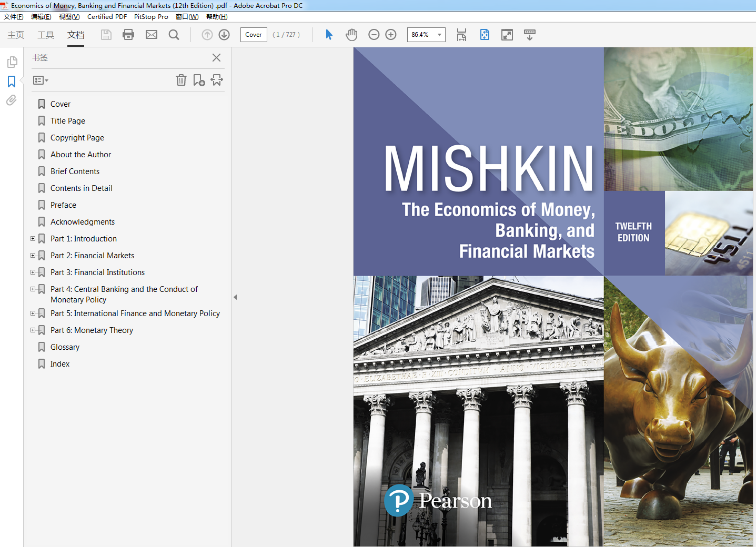This screenshot has height=547, width=756.
Task: Open the 编辑(E) menu
Action: click(41, 17)
